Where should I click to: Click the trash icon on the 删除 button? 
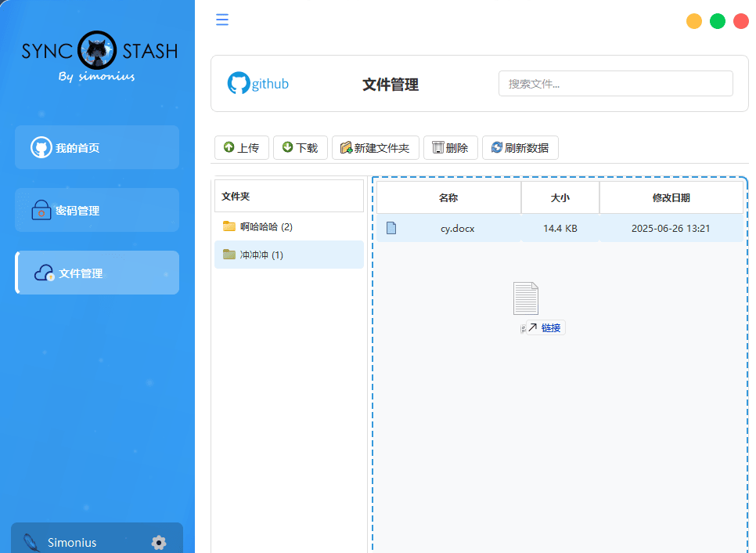437,147
